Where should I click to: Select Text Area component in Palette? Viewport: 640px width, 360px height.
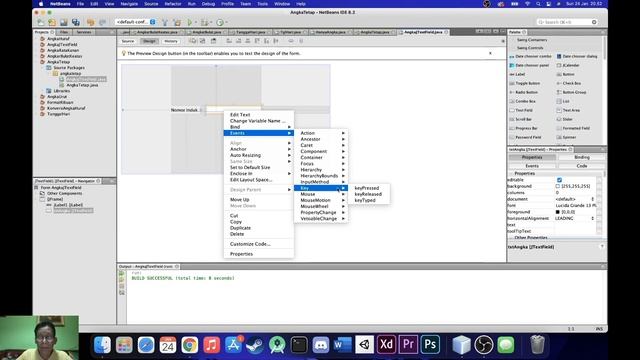coord(568,110)
